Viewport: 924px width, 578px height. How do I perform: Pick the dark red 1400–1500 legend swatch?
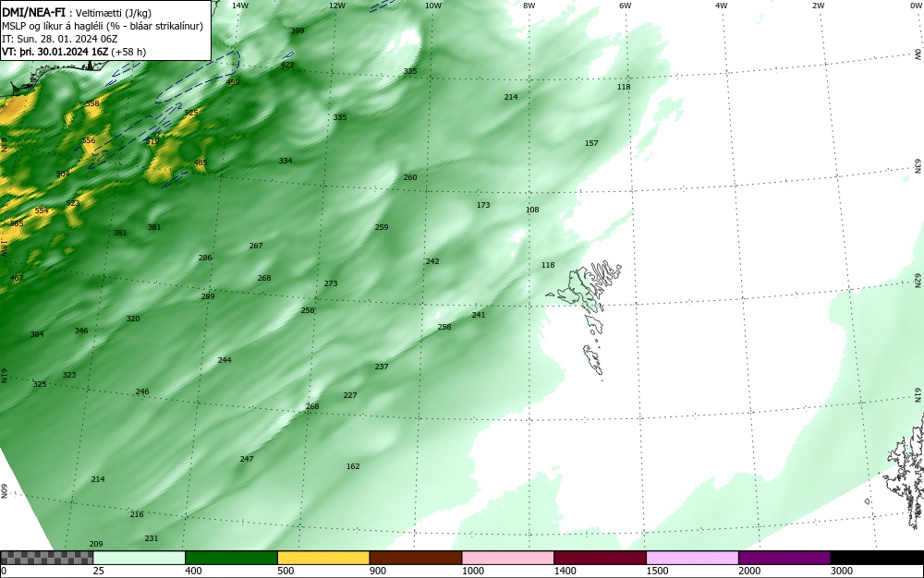click(x=600, y=558)
